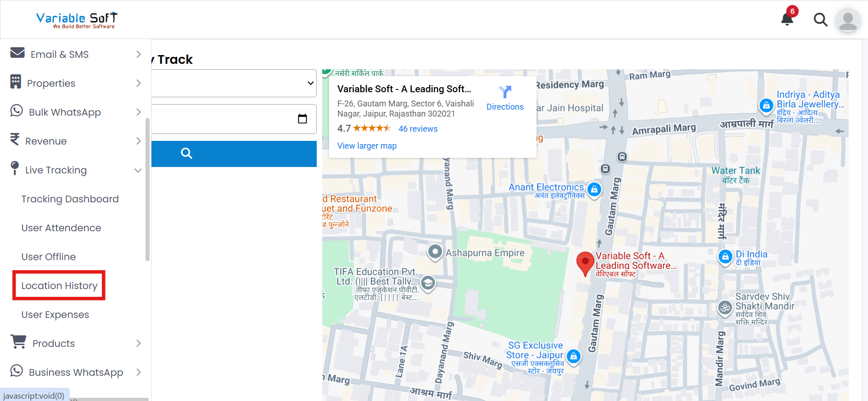868x401 pixels.
Task: Expand the Business WhatsApp menu chevron
Action: pyautogui.click(x=139, y=372)
